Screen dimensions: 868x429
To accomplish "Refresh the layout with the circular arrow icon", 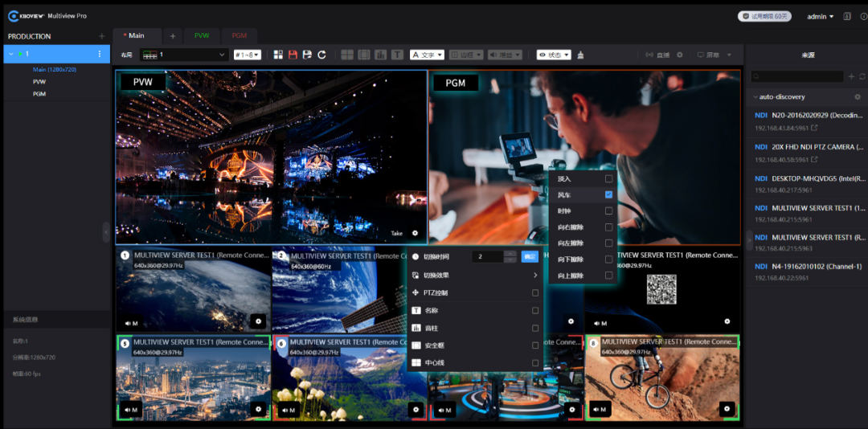I will click(x=321, y=55).
